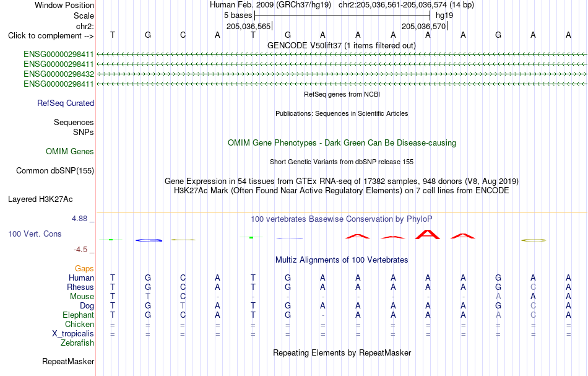Image resolution: width=588 pixels, height=376 pixels.
Task: Click 'Multiz Alignments of 100 Vertebrates' title
Action: click(342, 260)
